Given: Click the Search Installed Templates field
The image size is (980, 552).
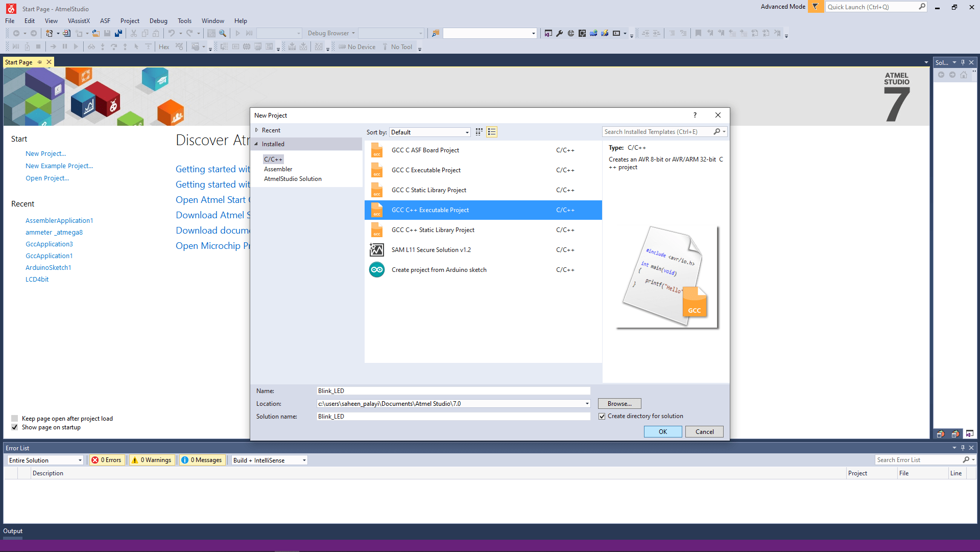Looking at the screenshot, I should pos(658,132).
